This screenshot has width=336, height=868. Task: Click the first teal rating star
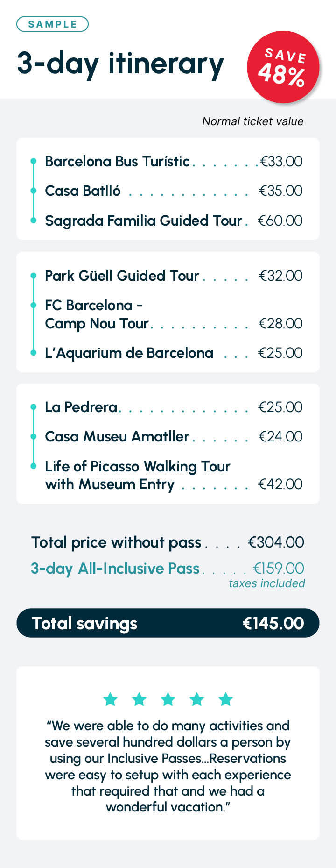point(110,699)
